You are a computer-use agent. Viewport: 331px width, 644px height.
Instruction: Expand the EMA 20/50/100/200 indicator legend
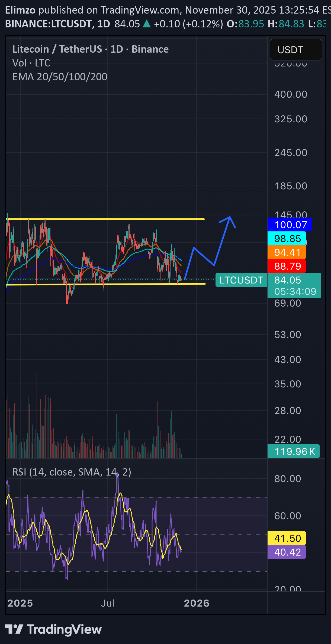pyautogui.click(x=60, y=77)
